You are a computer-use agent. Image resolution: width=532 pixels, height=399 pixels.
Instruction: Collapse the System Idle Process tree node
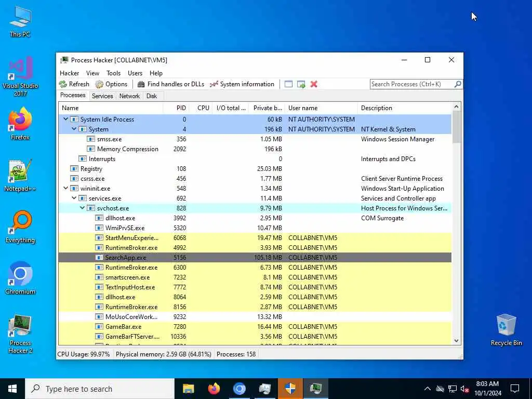coord(66,119)
